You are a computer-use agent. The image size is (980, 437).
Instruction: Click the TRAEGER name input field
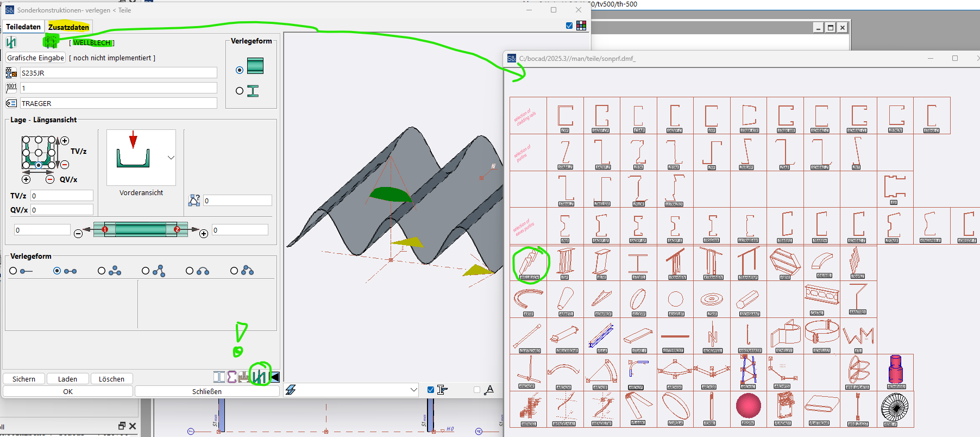[118, 103]
